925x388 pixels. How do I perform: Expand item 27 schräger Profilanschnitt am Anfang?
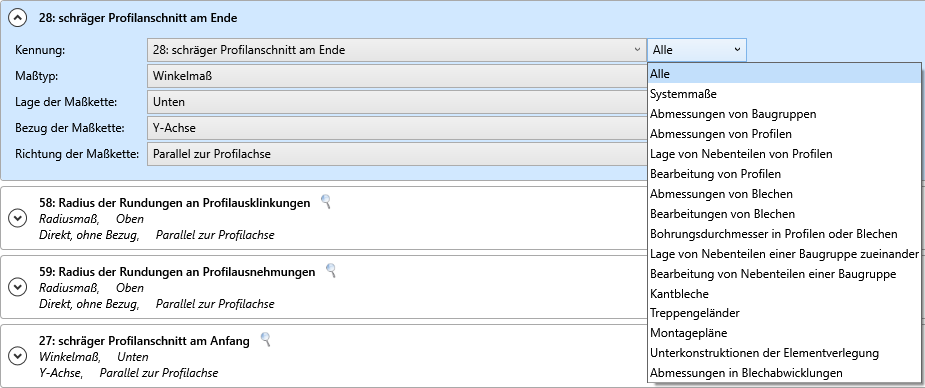18,356
